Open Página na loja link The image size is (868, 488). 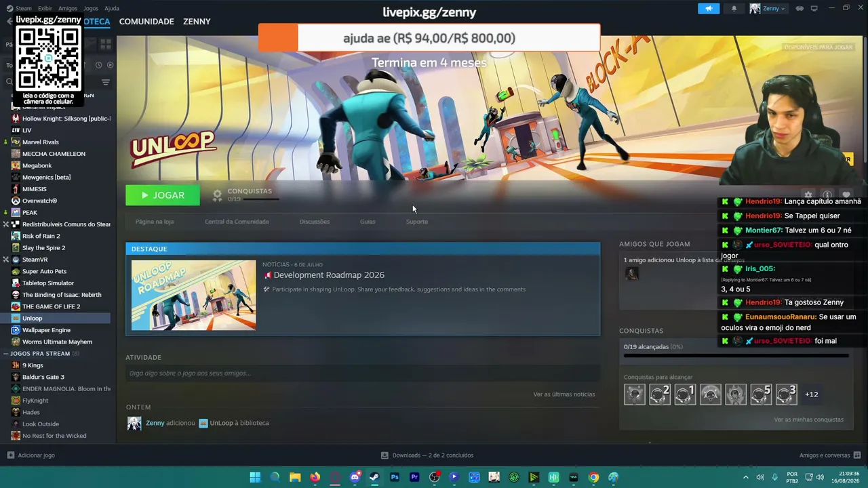click(x=155, y=222)
